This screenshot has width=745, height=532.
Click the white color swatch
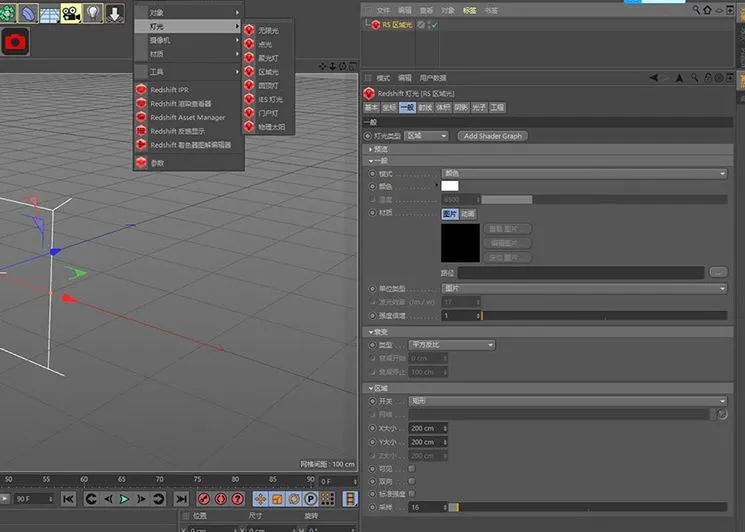pos(449,186)
